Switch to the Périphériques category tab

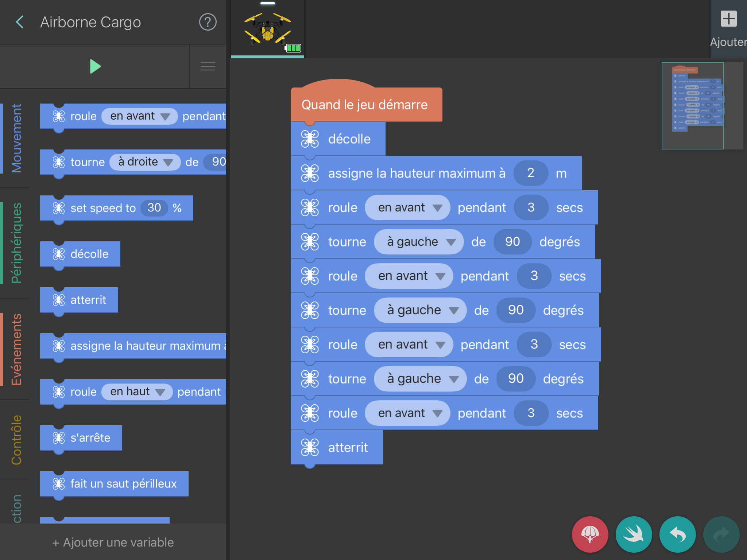[x=16, y=243]
